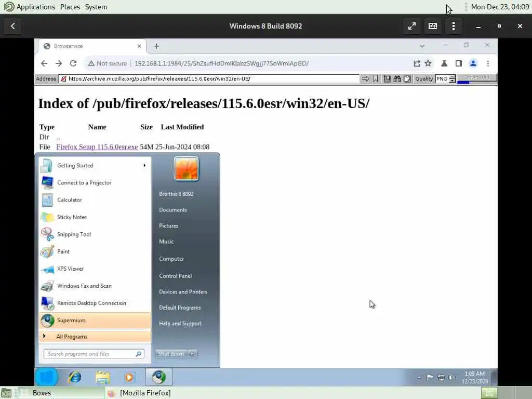This screenshot has height=399, width=532.
Task: Open Documents in Start menu
Action: click(x=173, y=210)
